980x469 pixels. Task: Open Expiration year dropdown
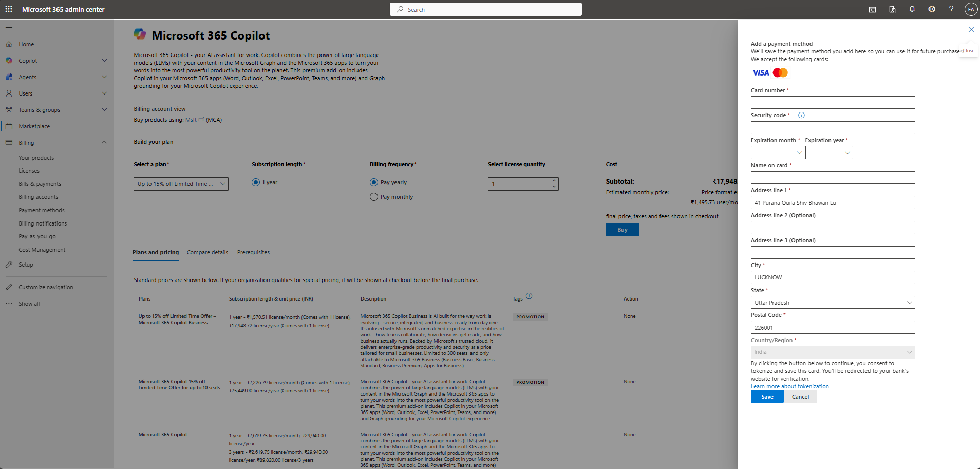click(829, 153)
